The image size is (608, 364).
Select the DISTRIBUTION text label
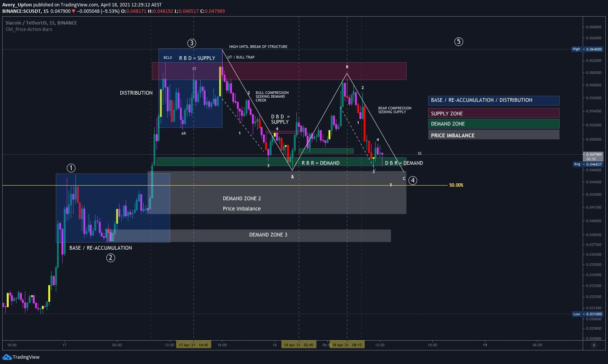(136, 93)
